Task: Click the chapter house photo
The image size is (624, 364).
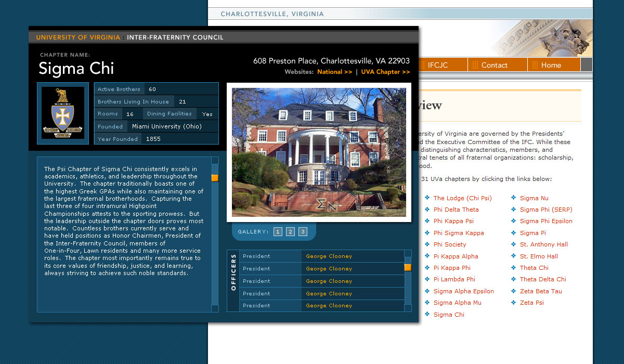Action: pyautogui.click(x=319, y=152)
